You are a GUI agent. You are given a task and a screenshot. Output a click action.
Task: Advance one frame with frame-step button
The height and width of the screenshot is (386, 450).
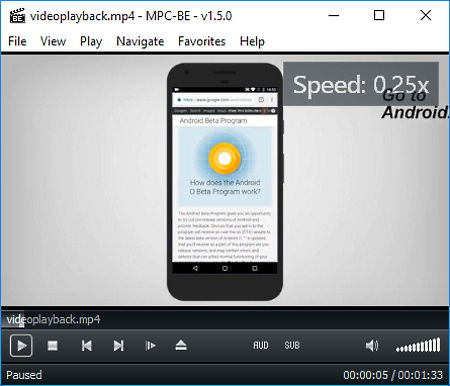pyautogui.click(x=150, y=346)
